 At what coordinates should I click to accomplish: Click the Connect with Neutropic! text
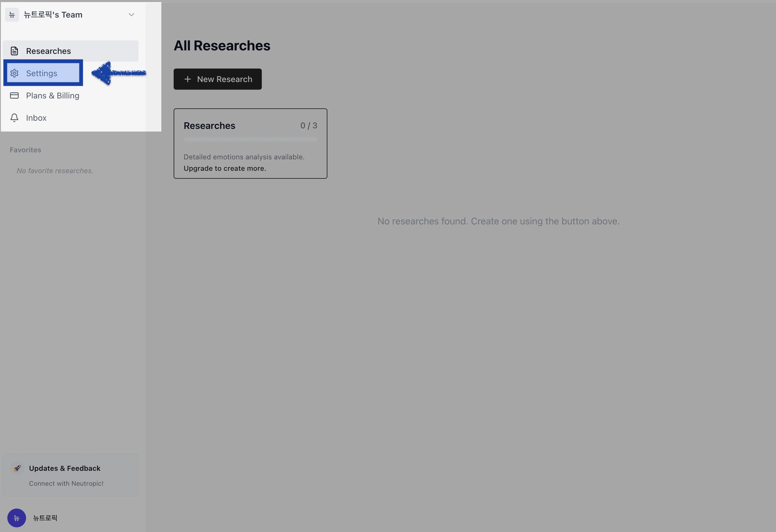point(66,483)
